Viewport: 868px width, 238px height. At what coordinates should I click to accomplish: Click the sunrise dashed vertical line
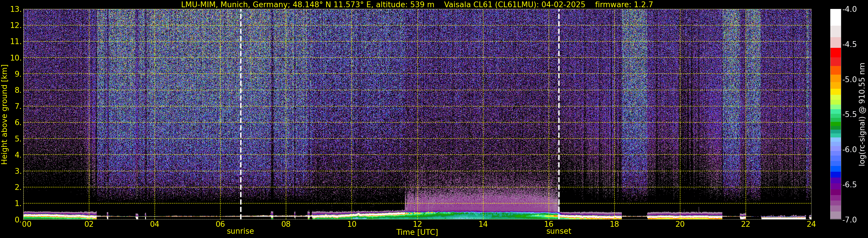(x=241, y=114)
